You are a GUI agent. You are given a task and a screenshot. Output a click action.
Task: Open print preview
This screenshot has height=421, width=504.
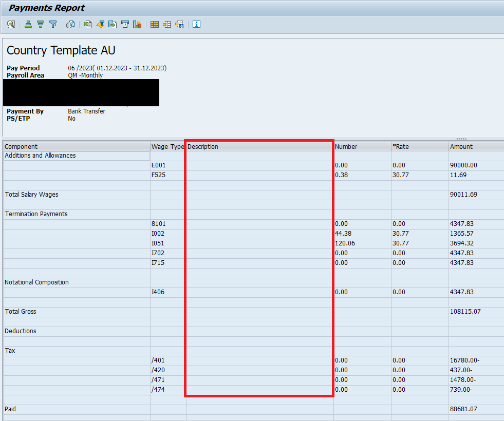click(70, 25)
